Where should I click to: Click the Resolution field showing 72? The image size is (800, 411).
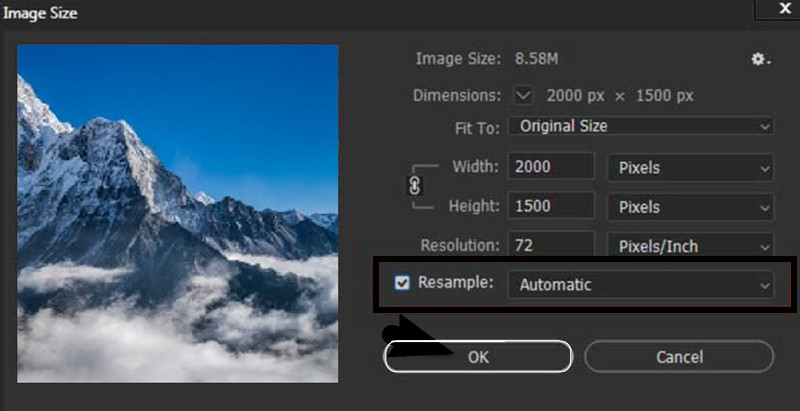551,244
